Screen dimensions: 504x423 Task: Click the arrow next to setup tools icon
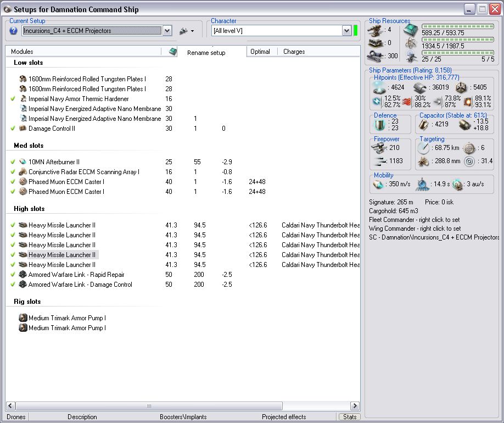pyautogui.click(x=193, y=31)
